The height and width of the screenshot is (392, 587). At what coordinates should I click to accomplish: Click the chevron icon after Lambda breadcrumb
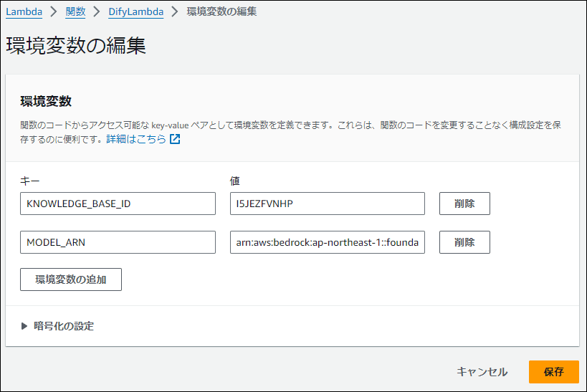click(x=52, y=11)
